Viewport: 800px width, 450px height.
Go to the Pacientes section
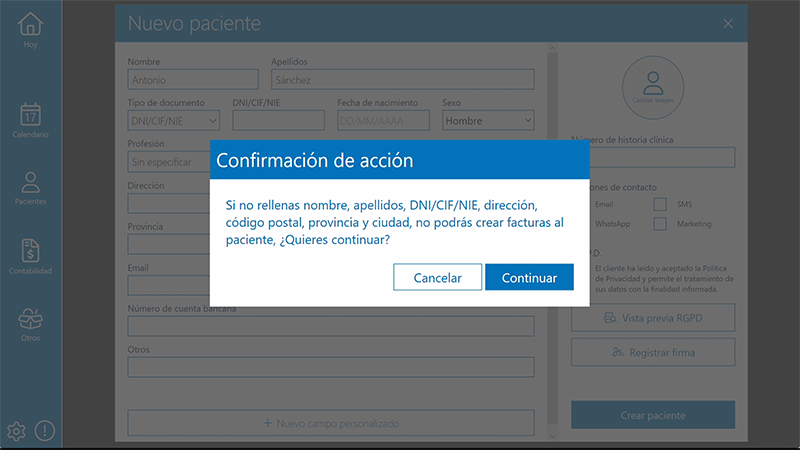(30, 188)
